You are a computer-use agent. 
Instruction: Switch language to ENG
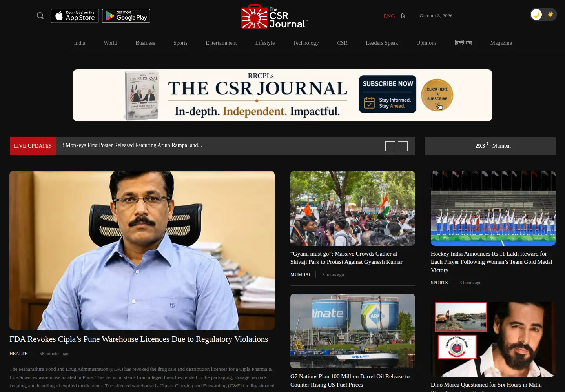pyautogui.click(x=389, y=16)
